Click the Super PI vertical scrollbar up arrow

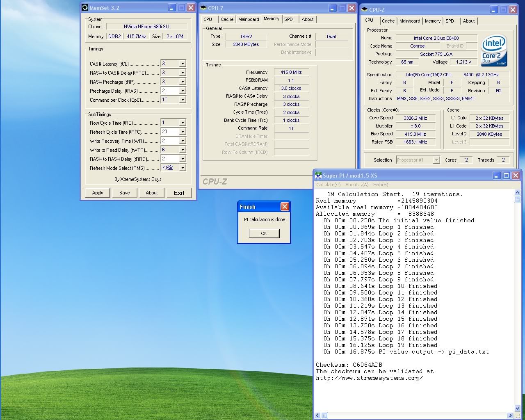[x=518, y=193]
